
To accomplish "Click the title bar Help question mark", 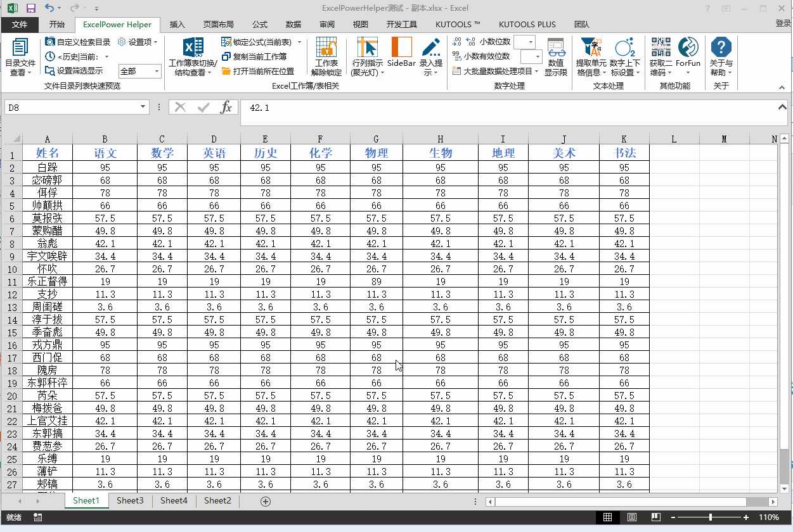I will pyautogui.click(x=707, y=8).
